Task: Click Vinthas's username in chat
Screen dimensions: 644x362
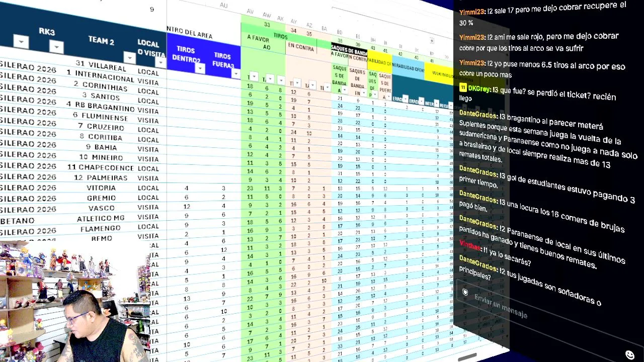Action: coord(470,245)
